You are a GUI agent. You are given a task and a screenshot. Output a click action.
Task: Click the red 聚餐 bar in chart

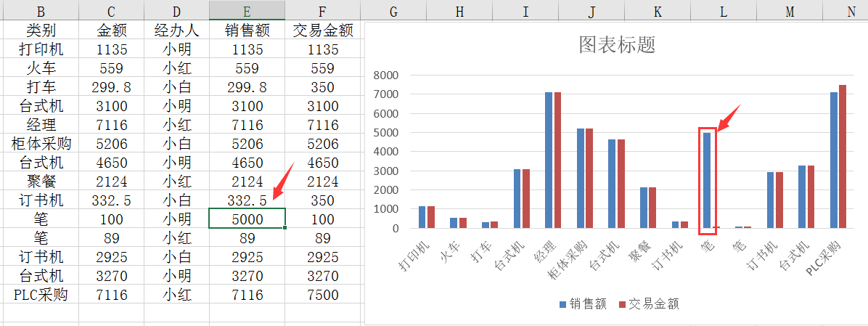652,208
